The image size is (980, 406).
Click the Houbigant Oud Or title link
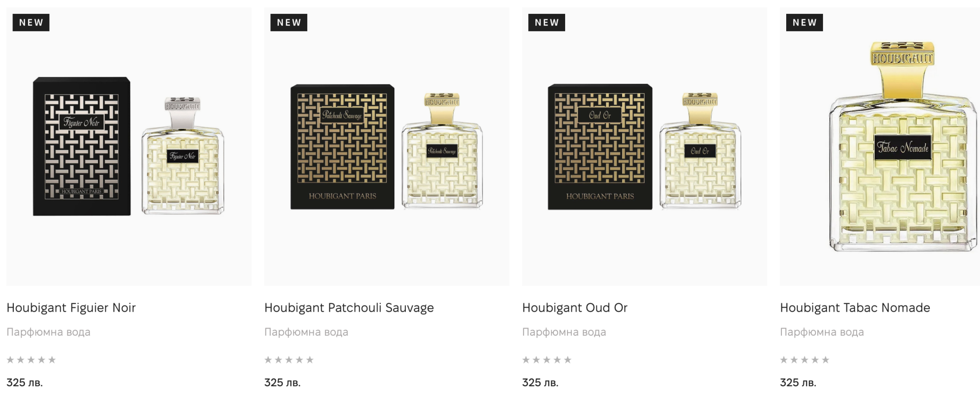coord(574,307)
